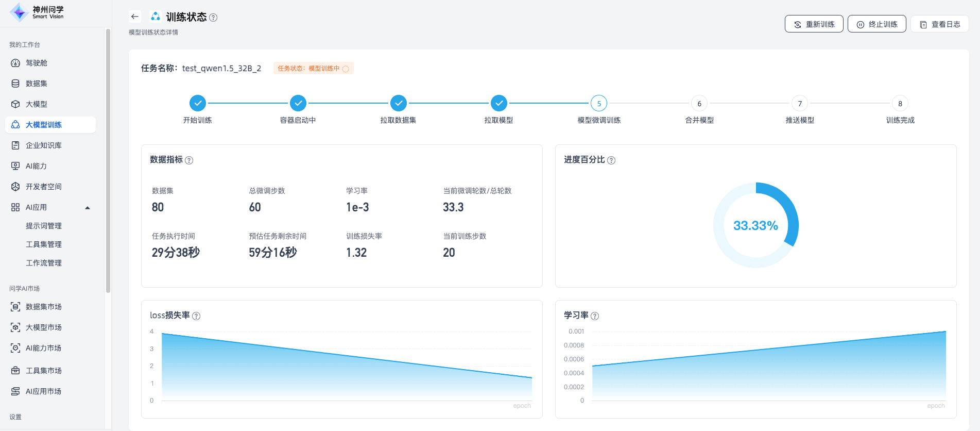The height and width of the screenshot is (431, 980).
Task: Click the 33.33% progress ring
Action: [755, 225]
